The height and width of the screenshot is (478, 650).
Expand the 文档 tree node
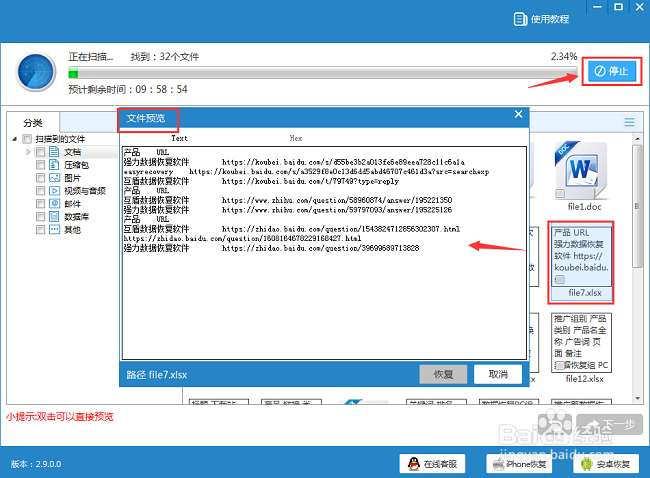click(x=28, y=152)
